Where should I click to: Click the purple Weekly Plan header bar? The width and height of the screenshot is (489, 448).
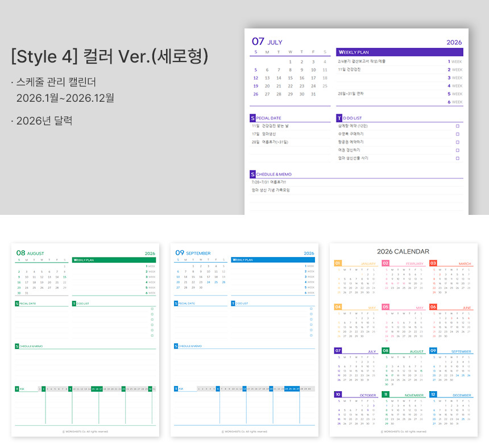coord(399,52)
